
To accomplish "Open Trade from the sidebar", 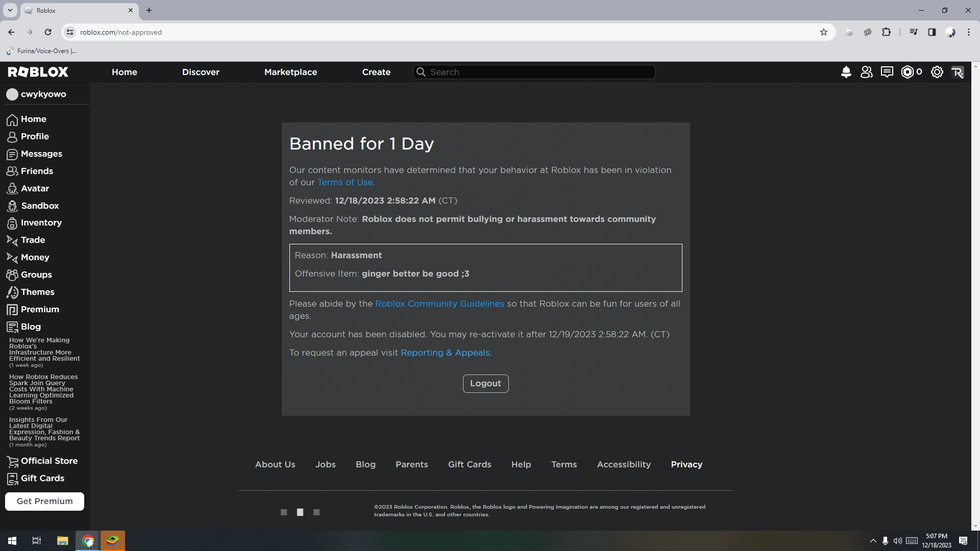I will [32, 240].
